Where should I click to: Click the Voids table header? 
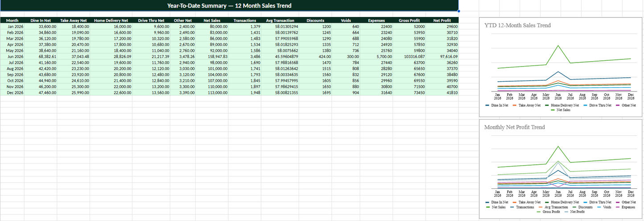tap(346, 21)
